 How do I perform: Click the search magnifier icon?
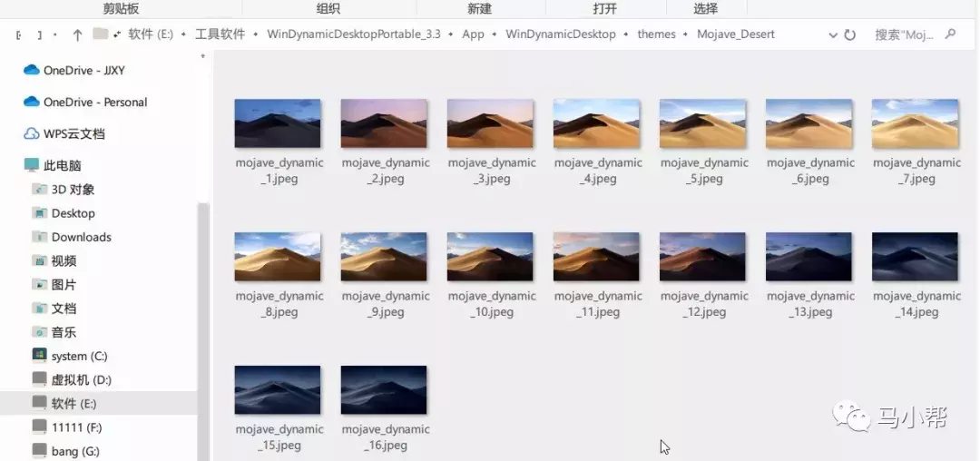coord(950,34)
